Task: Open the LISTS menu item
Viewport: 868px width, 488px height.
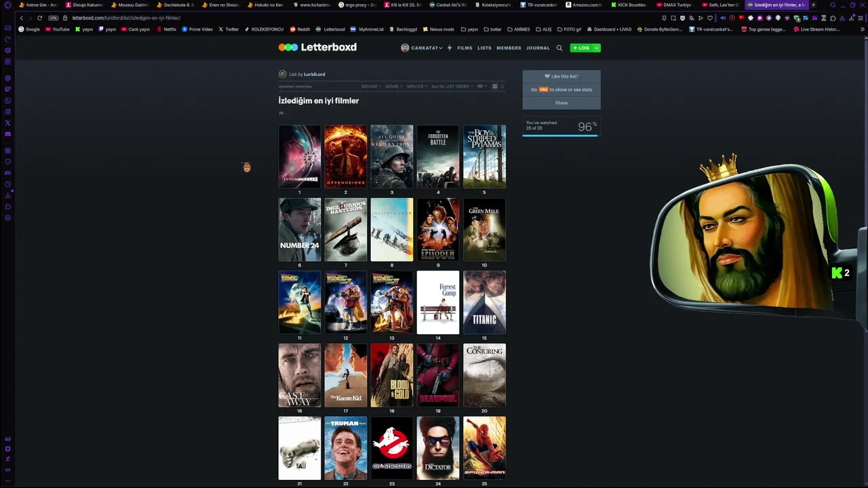Action: point(484,48)
